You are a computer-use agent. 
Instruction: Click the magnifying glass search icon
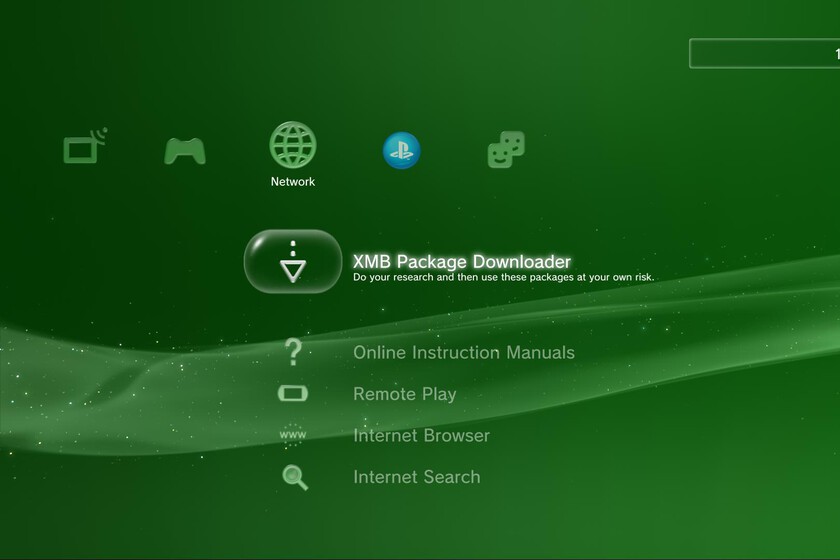295,477
